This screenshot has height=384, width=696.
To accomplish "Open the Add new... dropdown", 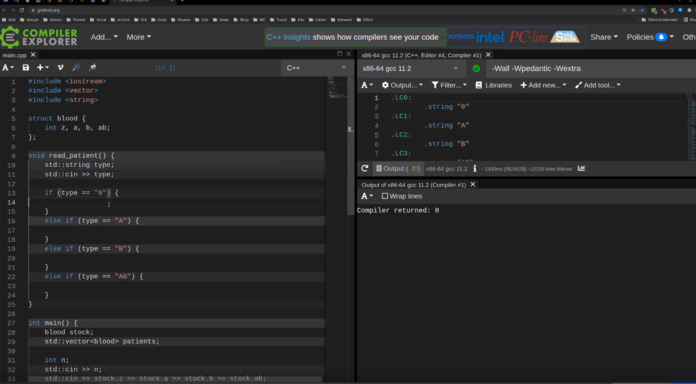I will (543, 85).
